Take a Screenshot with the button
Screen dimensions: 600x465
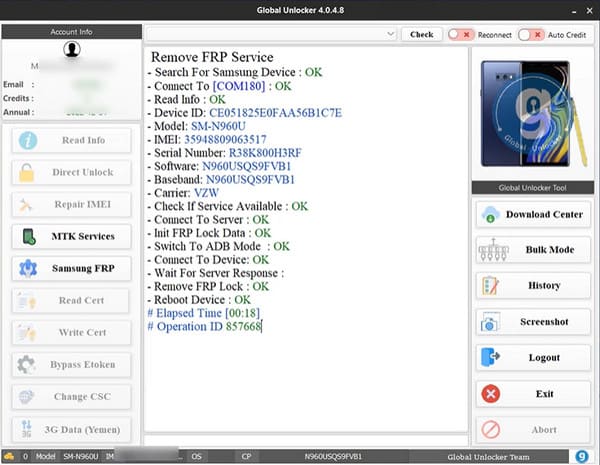(533, 322)
